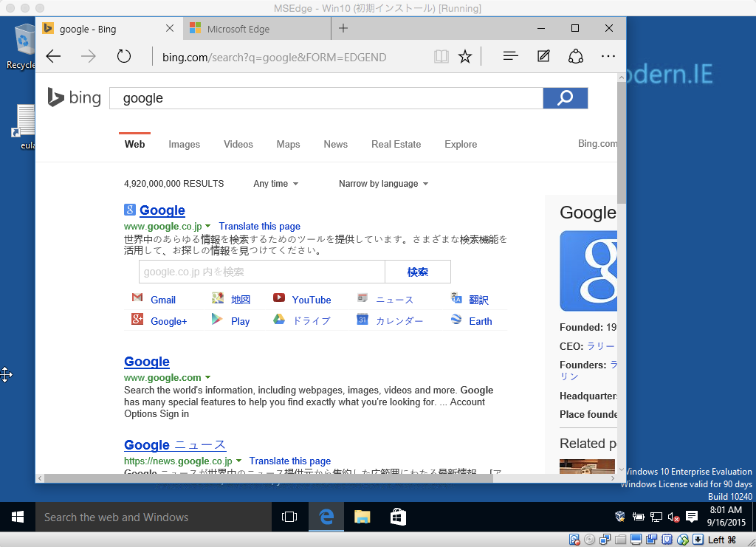The width and height of the screenshot is (756, 547).
Task: Open Edge More actions menu
Action: 608,56
